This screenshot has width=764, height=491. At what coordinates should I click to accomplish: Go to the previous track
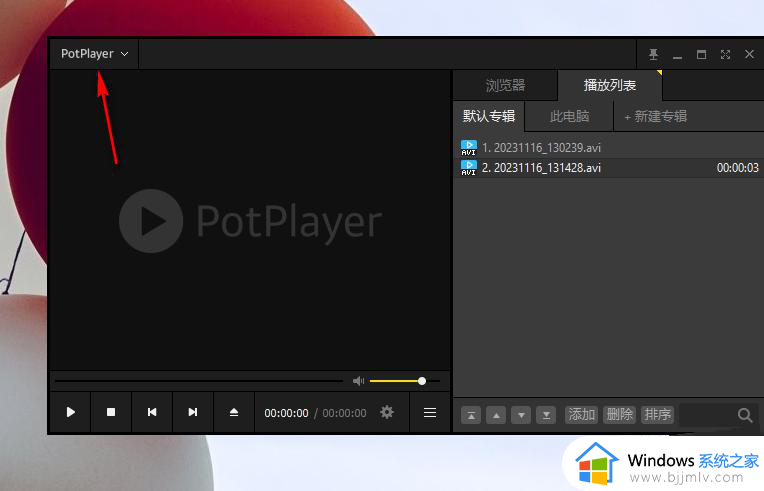[x=152, y=413]
